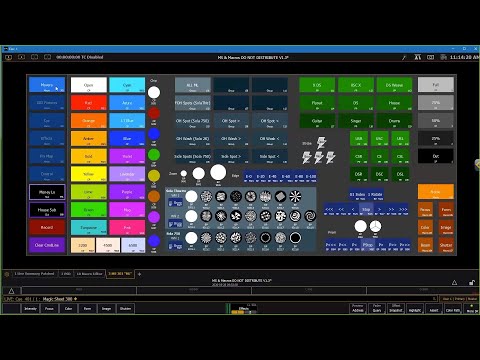The image size is (480, 360).
Task: Select the FOH Spots group button
Action: [193, 103]
